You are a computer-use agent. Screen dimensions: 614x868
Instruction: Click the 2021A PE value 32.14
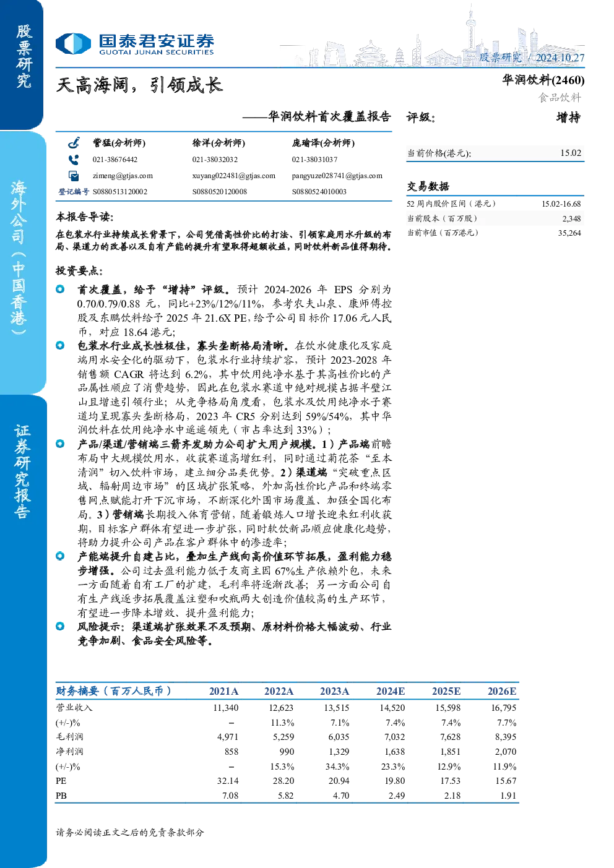[x=228, y=781]
